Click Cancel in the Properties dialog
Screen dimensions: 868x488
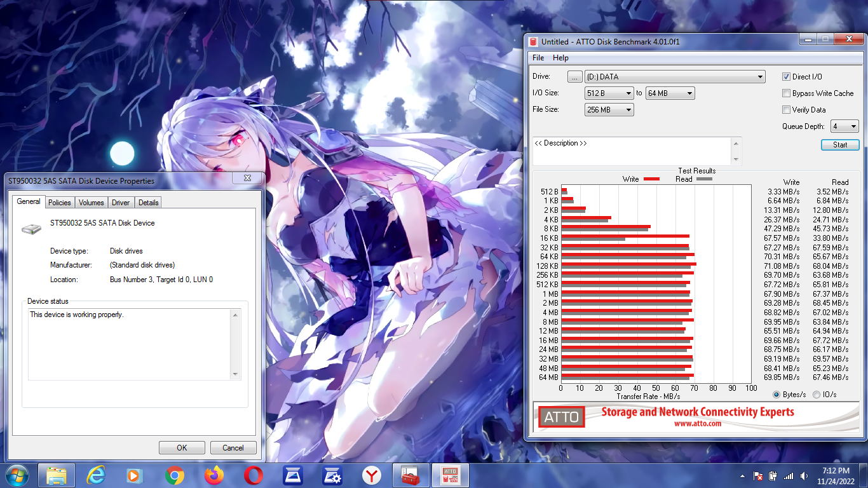(233, 447)
